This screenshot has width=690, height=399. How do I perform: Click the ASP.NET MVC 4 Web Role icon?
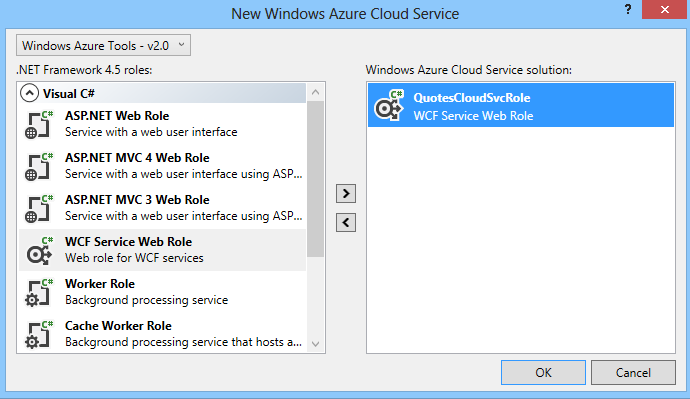tap(38, 167)
